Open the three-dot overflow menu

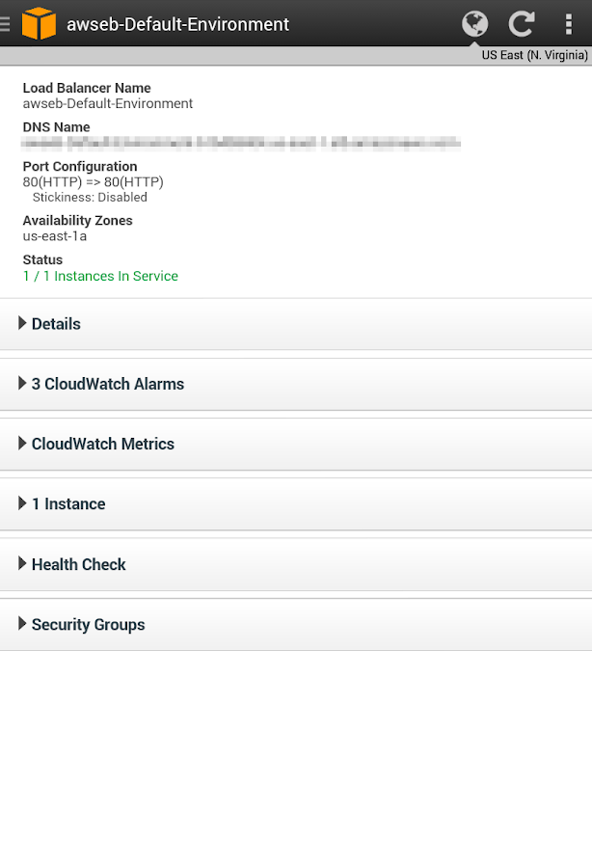(x=569, y=23)
